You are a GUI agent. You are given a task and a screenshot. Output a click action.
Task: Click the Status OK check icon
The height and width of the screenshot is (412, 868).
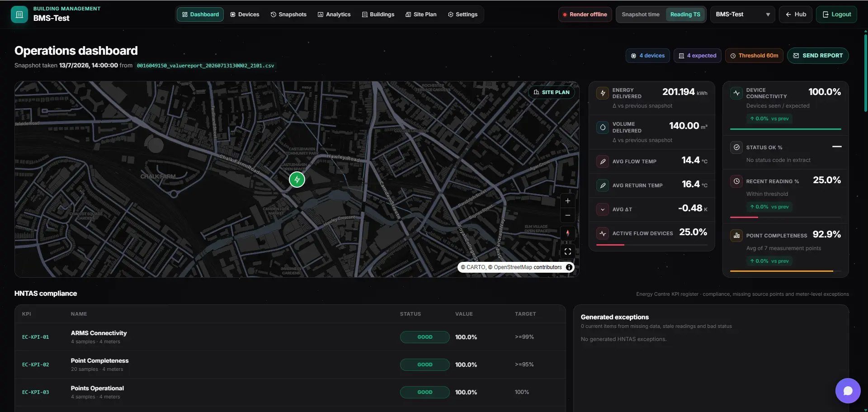pos(736,147)
